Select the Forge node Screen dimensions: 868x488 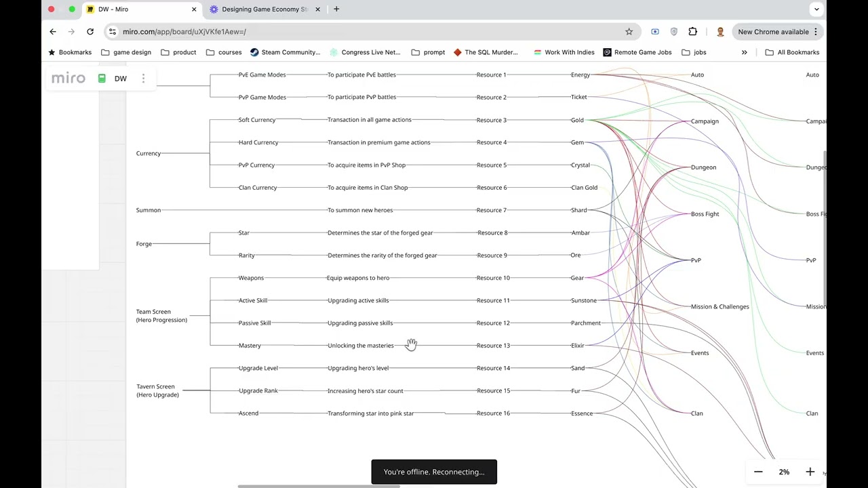click(x=144, y=244)
